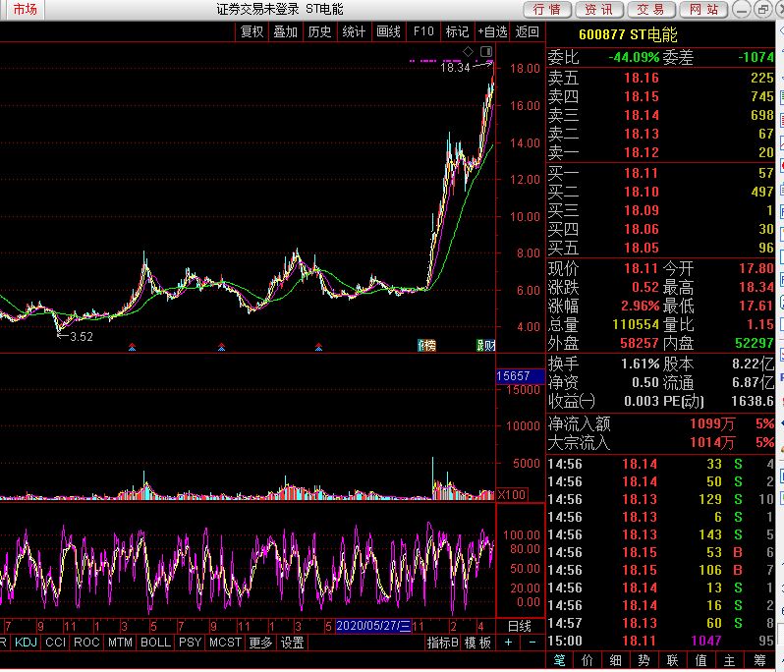Click the 榜 marker icon on the chart
Viewport: 784px width, 672px height.
[425, 345]
